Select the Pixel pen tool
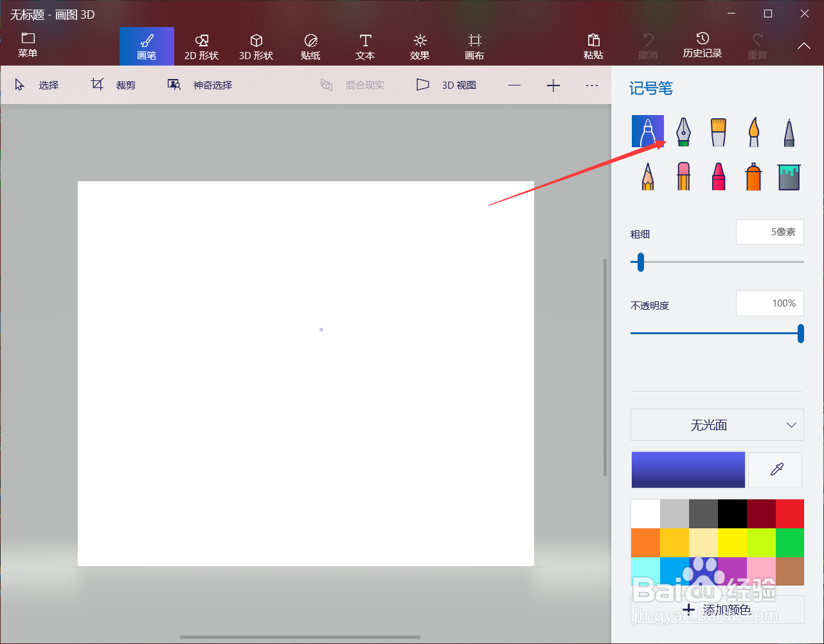The width and height of the screenshot is (824, 644). click(x=789, y=131)
